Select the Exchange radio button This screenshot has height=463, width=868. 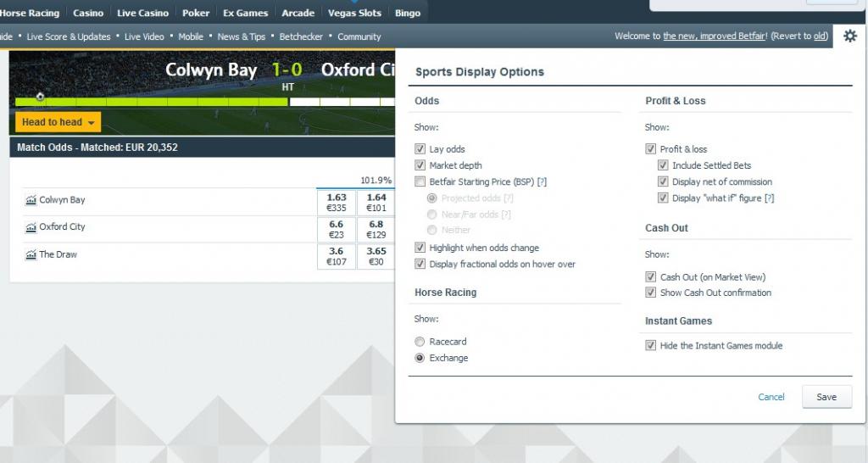coord(420,358)
